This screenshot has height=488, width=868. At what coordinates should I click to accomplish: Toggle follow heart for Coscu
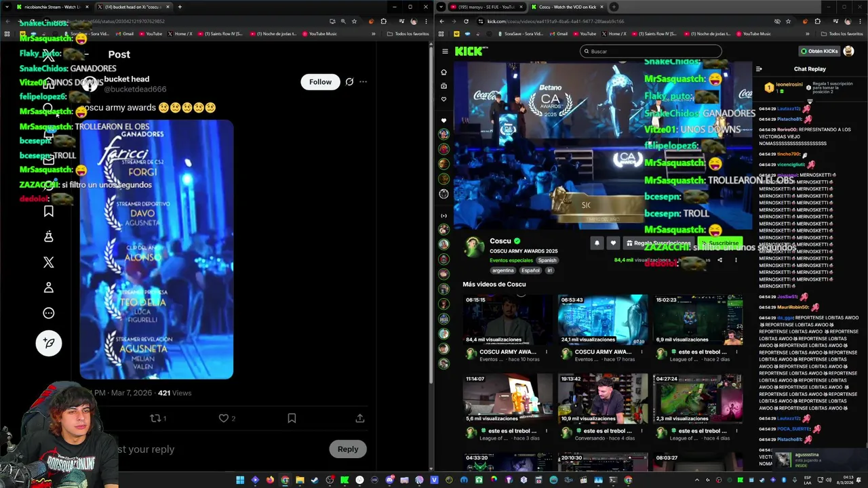613,243
